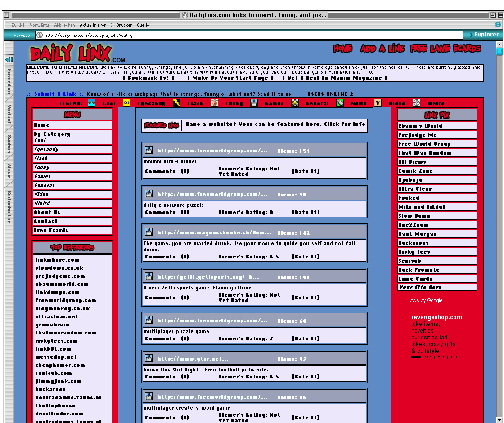Open Contact in the menu
This screenshot has height=423, width=504.
pos(72,221)
